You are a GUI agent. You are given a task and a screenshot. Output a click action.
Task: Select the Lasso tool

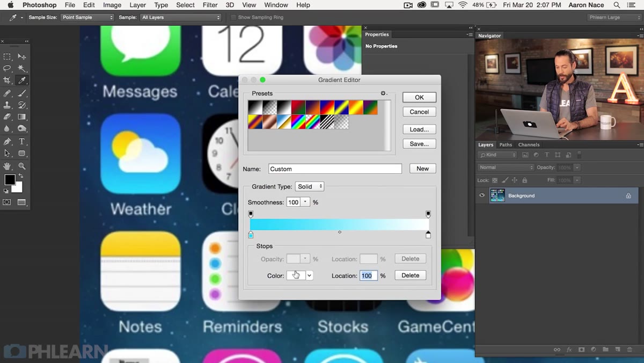click(x=7, y=68)
